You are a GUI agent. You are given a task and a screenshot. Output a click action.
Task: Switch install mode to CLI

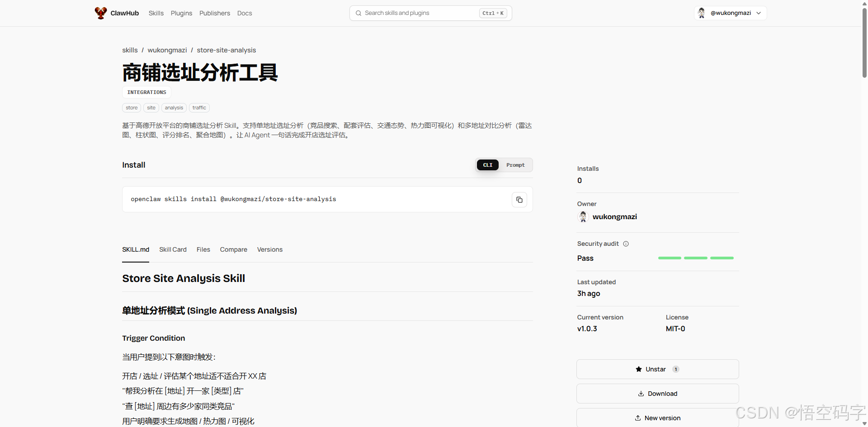[488, 165]
